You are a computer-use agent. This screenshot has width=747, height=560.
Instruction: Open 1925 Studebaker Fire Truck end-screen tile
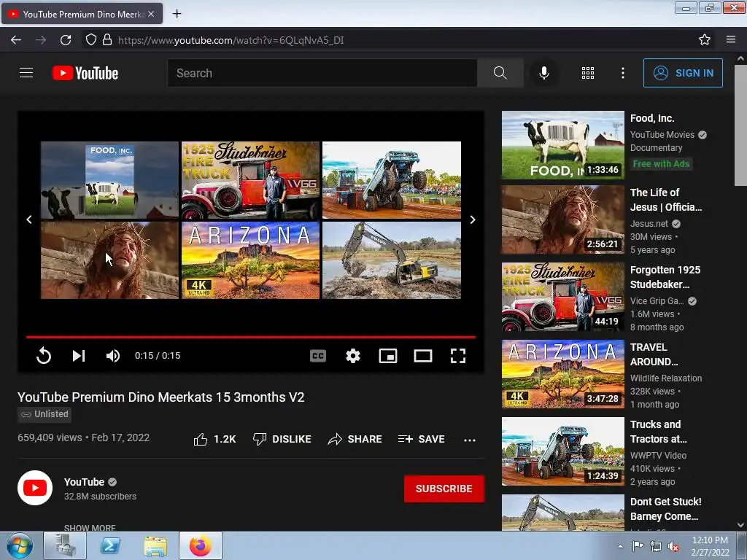point(251,180)
